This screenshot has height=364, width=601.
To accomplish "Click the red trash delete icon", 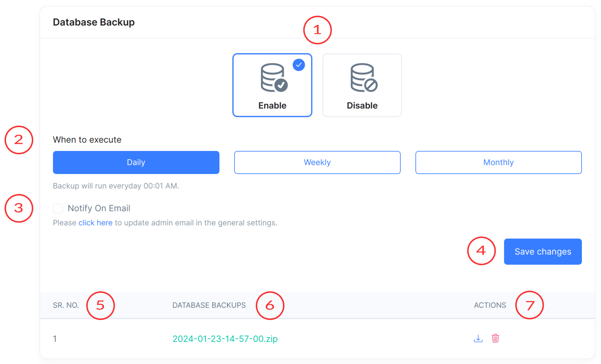I will pyautogui.click(x=495, y=338).
